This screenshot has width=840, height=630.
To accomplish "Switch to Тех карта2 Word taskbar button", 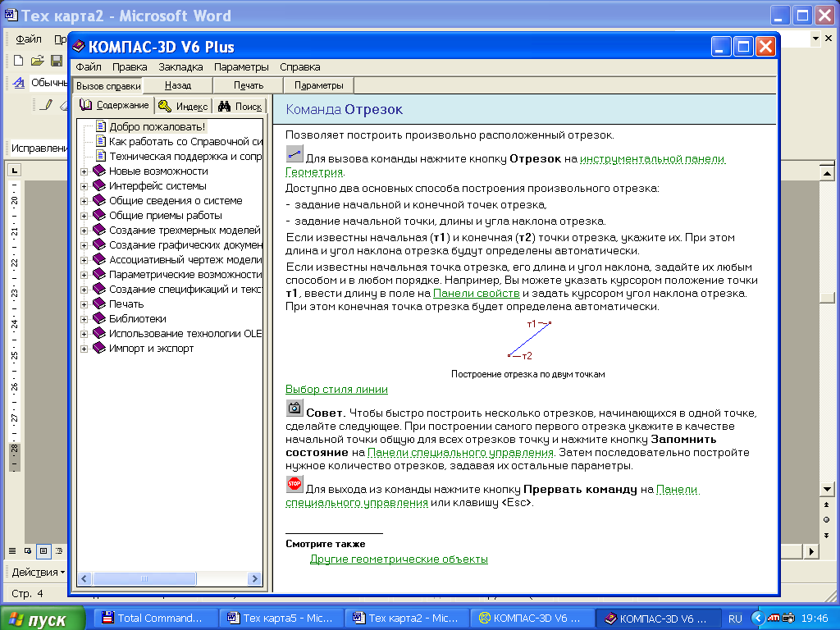I will point(405,619).
